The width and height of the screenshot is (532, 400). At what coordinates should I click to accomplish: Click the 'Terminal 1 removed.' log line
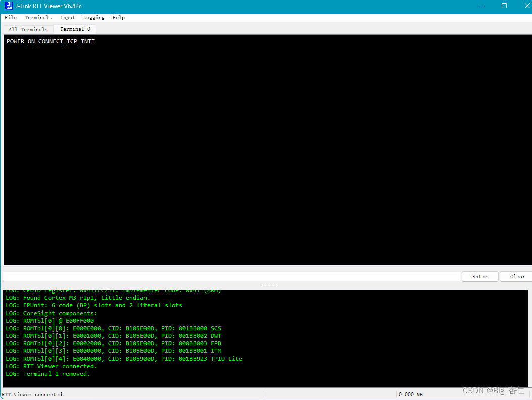coord(48,374)
